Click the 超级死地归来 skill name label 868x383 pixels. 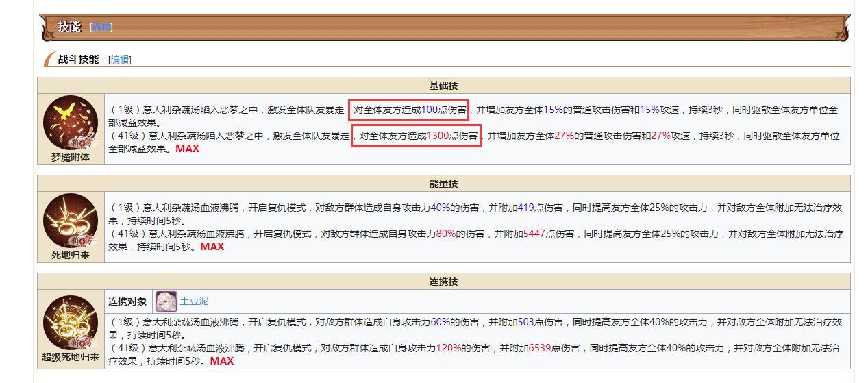pyautogui.click(x=71, y=357)
